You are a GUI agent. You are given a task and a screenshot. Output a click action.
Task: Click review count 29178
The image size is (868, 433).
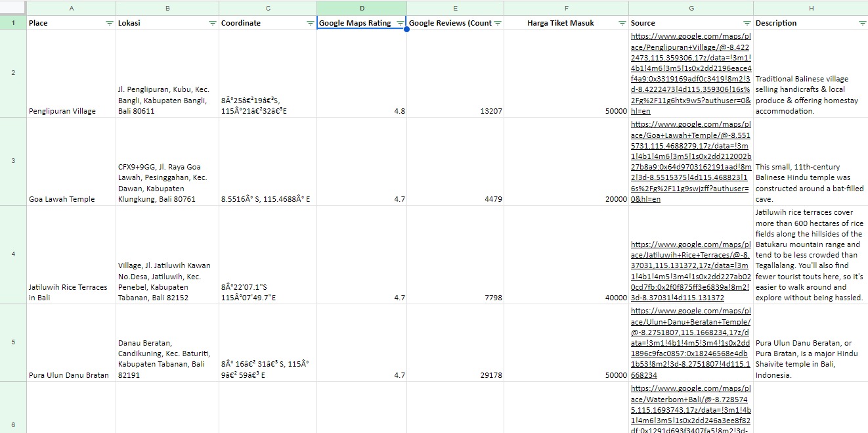click(455, 342)
